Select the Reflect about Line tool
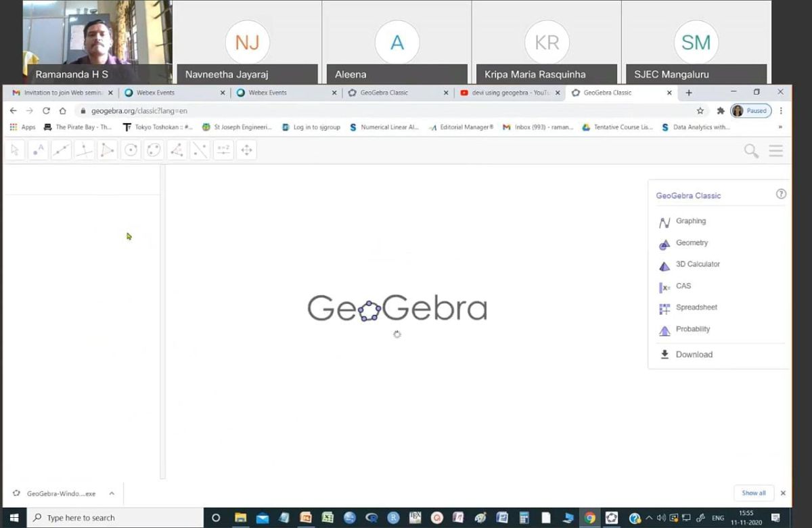The height and width of the screenshot is (528, 812). pos(200,150)
